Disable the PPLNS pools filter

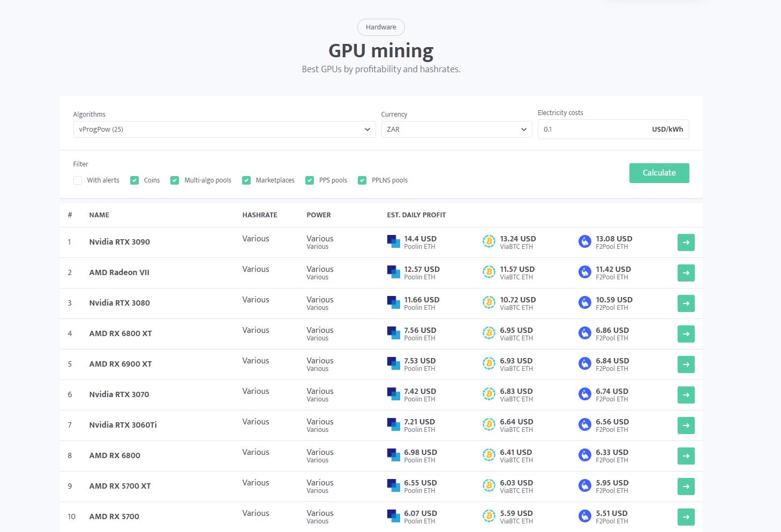(x=362, y=180)
